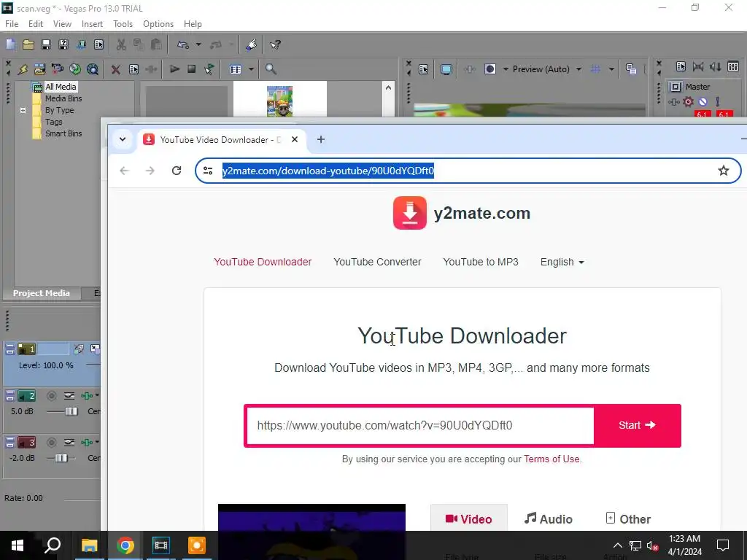Expand the By Type tree node
The width and height of the screenshot is (747, 560).
23,110
